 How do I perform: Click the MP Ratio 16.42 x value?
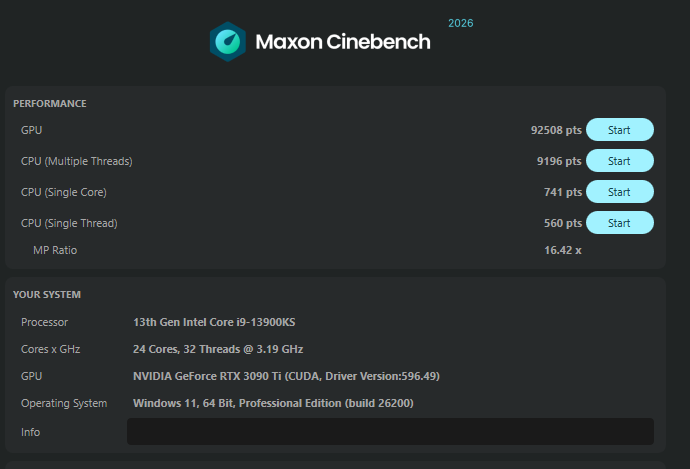click(x=563, y=250)
